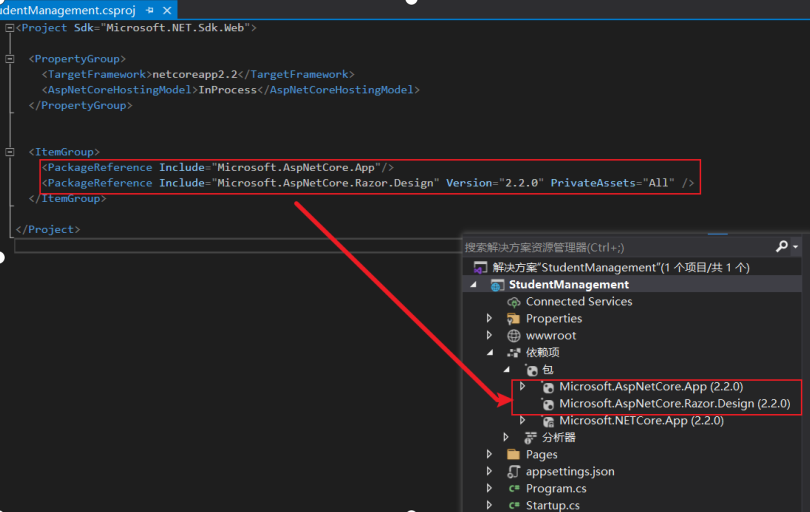810x512 pixels.
Task: Click the Connected Services icon
Action: pyautogui.click(x=513, y=302)
